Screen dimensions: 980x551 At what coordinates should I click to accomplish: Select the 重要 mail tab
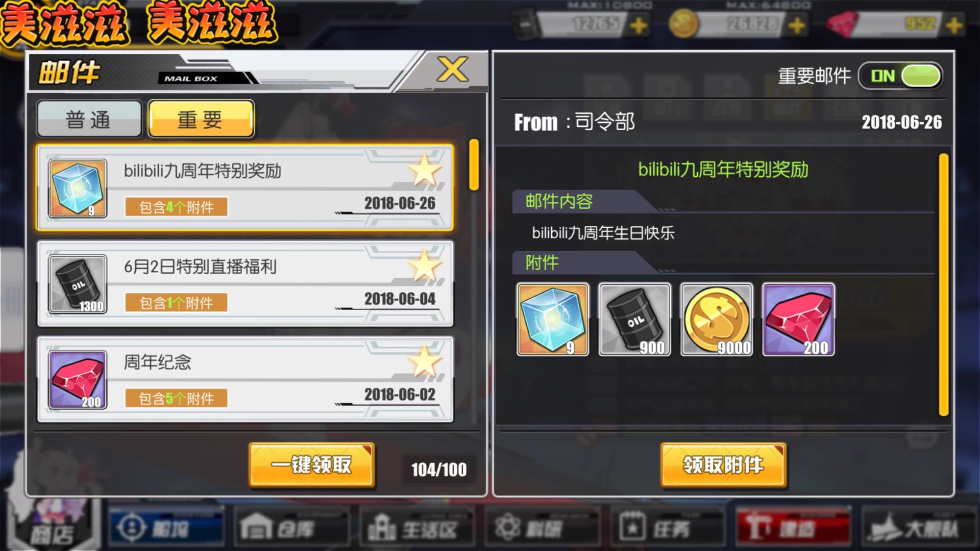[201, 120]
